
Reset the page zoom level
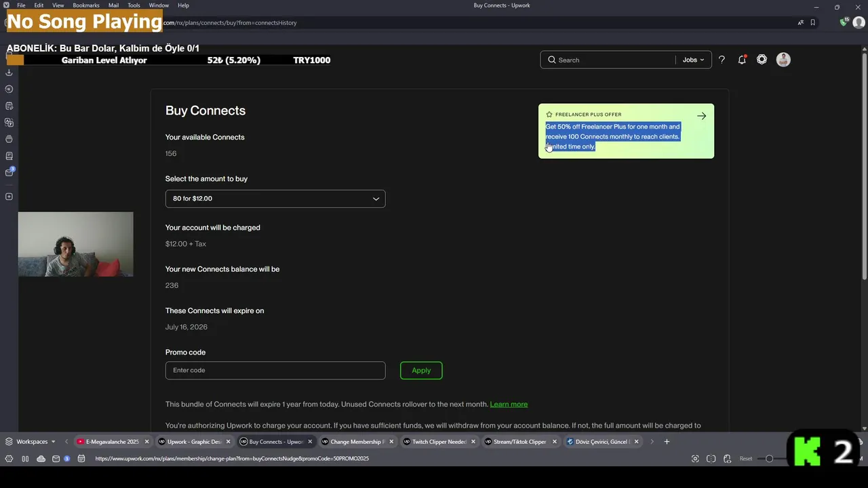(746, 459)
